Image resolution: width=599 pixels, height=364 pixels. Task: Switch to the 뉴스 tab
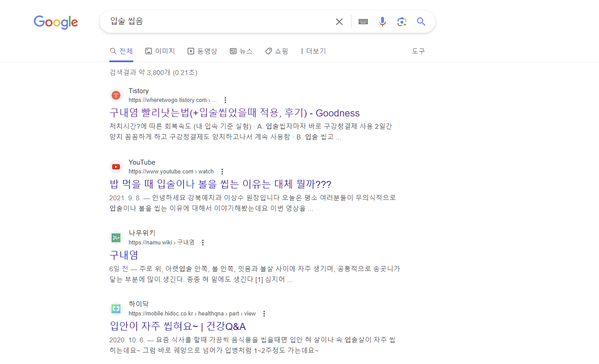[x=241, y=51]
